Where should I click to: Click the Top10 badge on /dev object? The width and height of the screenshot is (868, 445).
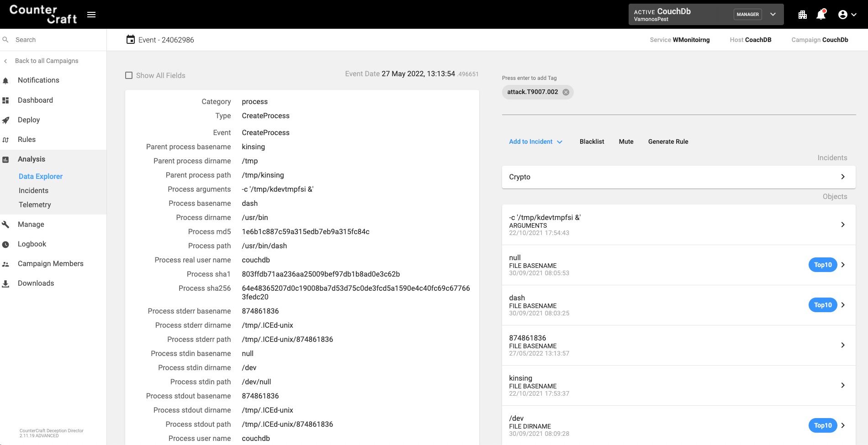click(x=823, y=425)
